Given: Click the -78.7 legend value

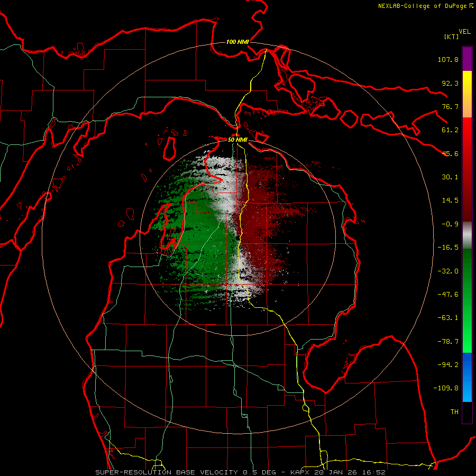Looking at the screenshot, I should coord(448,342).
